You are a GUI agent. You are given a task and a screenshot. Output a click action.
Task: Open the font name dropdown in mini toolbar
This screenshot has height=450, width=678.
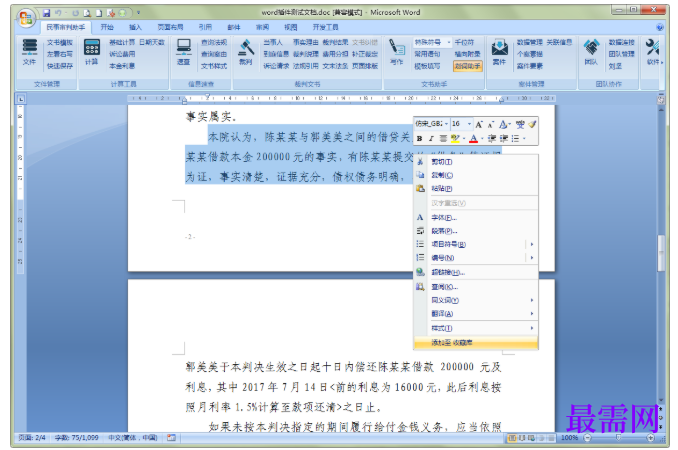pos(446,124)
